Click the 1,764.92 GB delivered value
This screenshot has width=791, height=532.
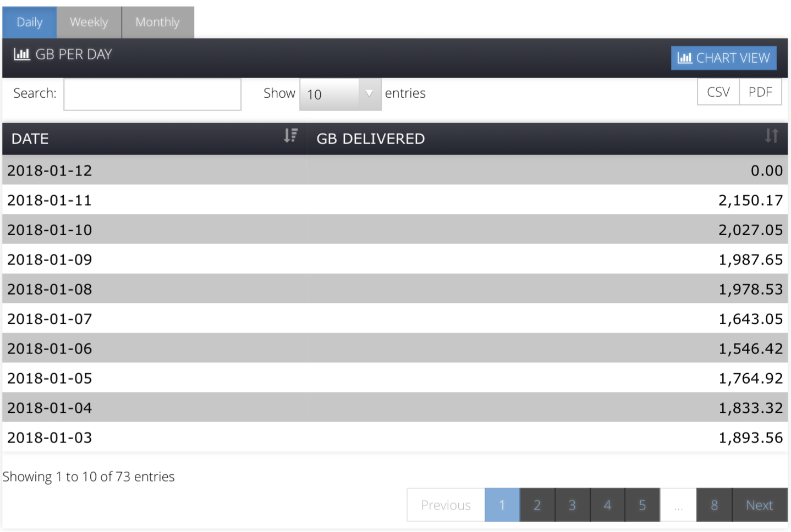tap(750, 378)
